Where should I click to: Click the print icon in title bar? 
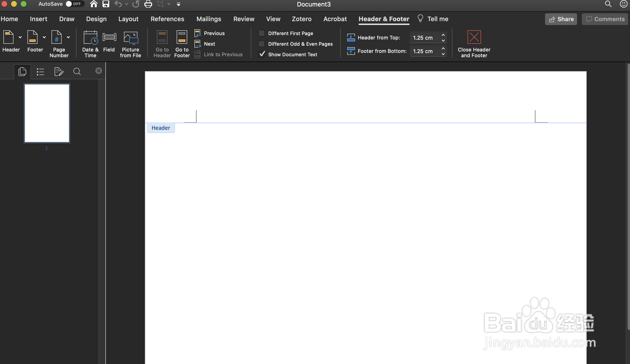tap(148, 4)
